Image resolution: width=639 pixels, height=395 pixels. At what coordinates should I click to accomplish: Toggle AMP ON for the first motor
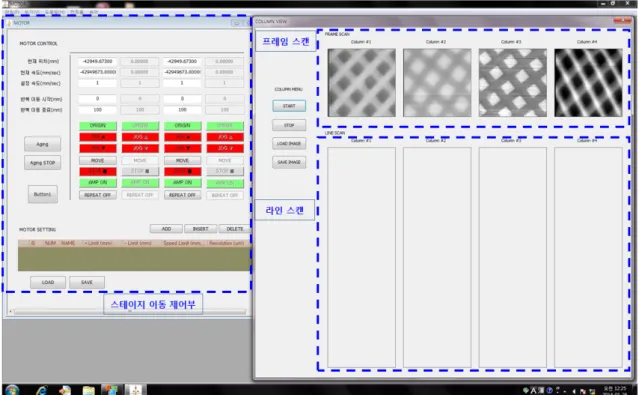tap(97, 183)
